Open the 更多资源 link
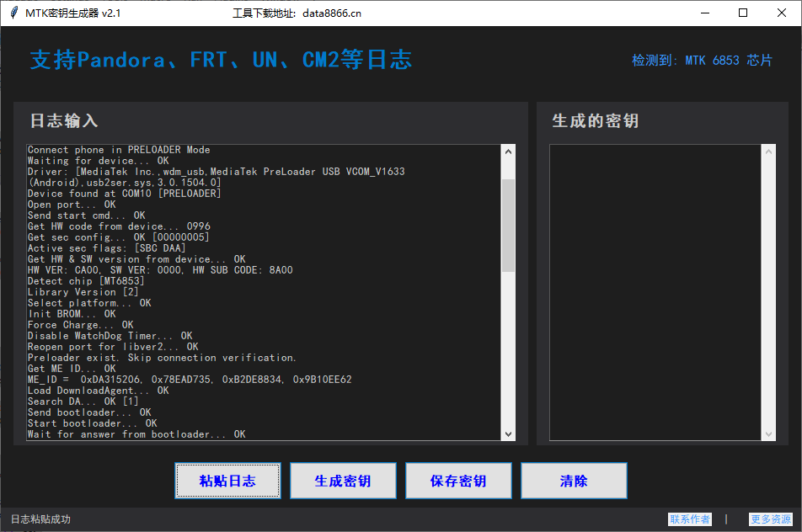 pos(771,519)
